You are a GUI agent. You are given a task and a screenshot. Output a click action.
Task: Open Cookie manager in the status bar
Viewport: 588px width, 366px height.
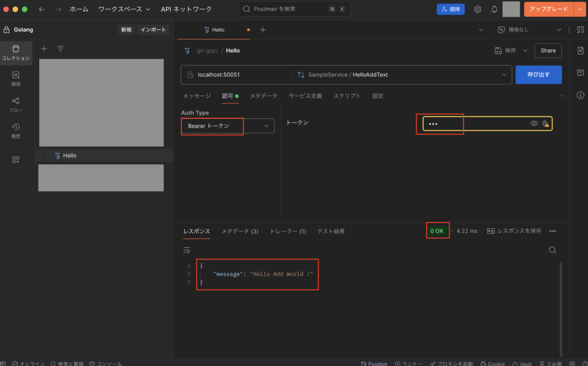point(492,363)
